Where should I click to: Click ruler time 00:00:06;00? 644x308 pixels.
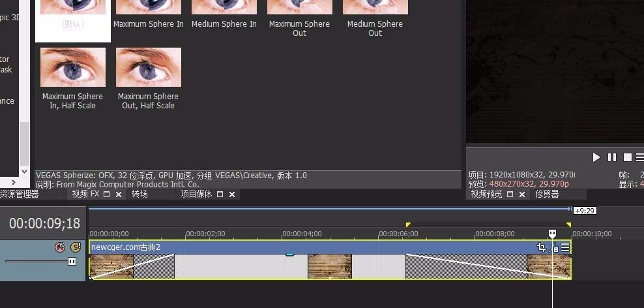pyautogui.click(x=399, y=234)
